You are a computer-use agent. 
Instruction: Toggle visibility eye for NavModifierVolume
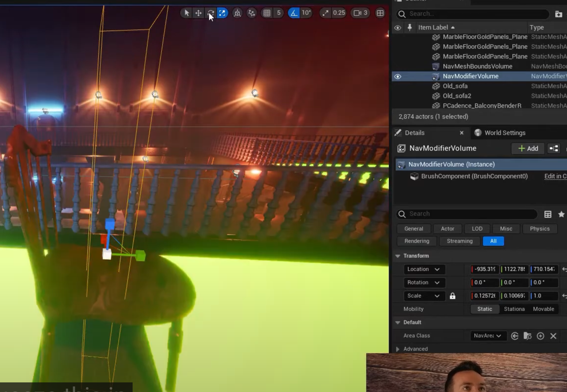point(397,76)
